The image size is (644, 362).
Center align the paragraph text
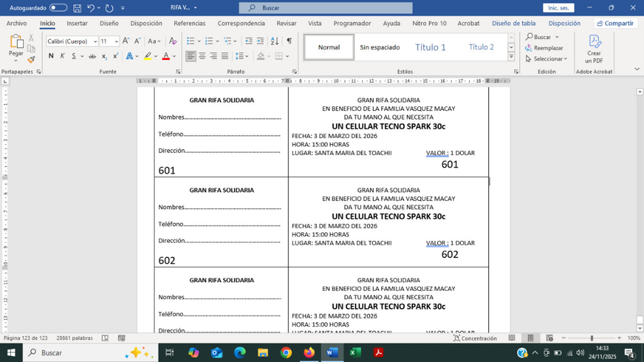202,56
